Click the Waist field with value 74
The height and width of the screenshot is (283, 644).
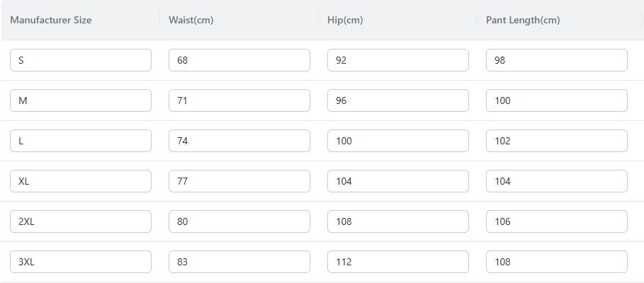click(x=239, y=141)
